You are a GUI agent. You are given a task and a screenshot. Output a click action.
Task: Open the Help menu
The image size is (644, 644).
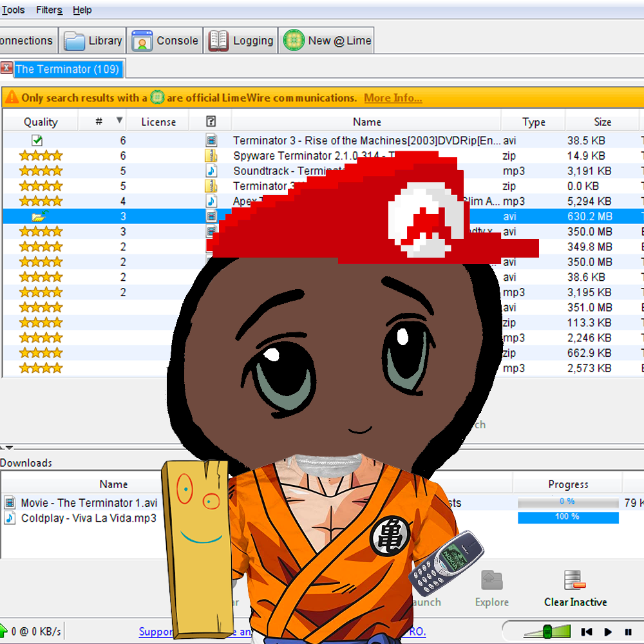pos(82,10)
